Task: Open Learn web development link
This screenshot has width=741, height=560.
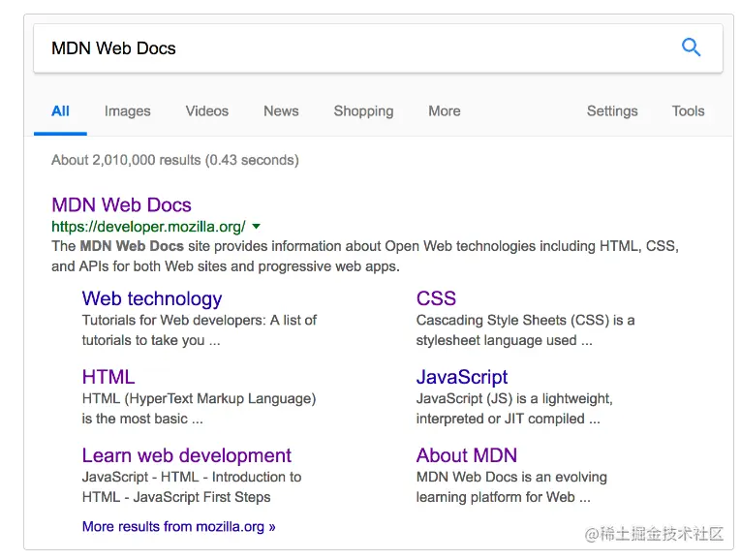Action: [x=187, y=456]
